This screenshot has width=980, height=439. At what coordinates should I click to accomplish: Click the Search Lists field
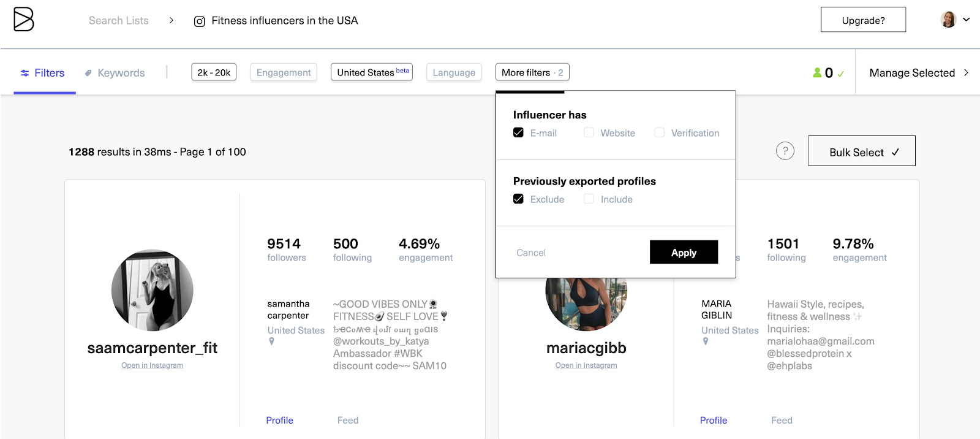(x=119, y=21)
